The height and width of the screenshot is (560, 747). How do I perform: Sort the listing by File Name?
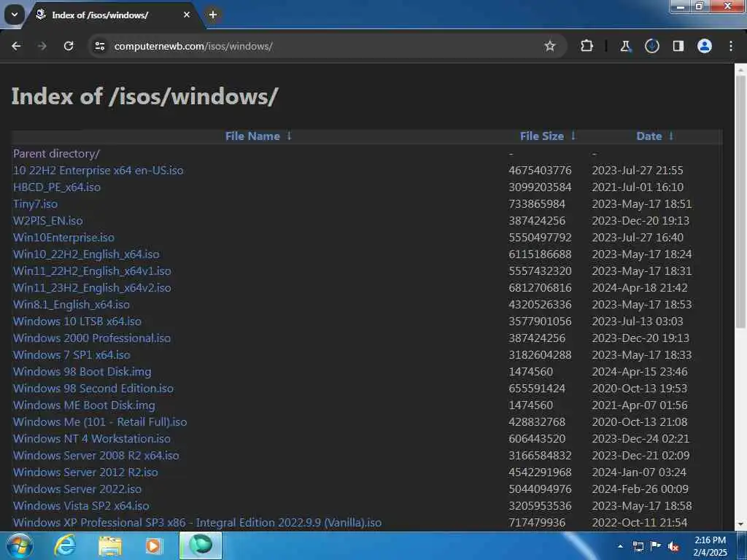[x=252, y=136]
